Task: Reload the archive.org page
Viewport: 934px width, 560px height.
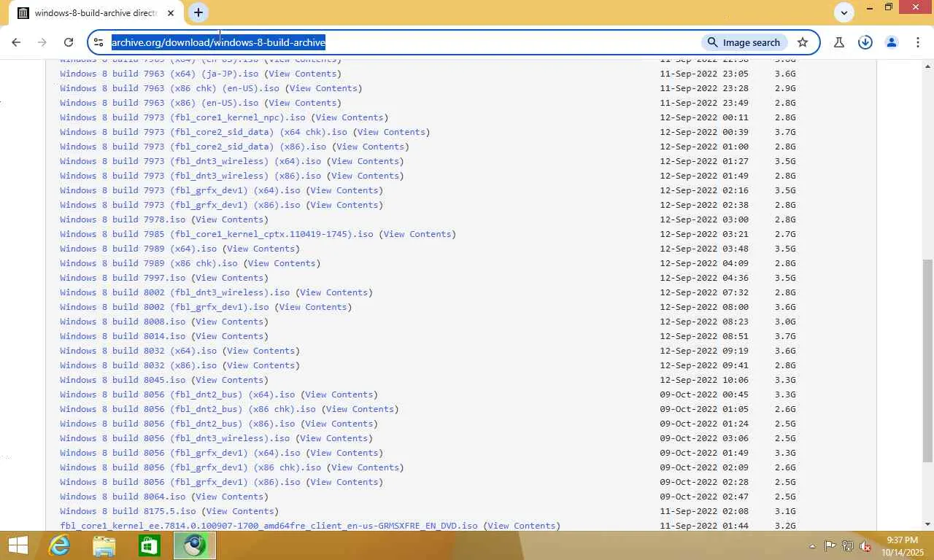Action: pyautogui.click(x=69, y=42)
